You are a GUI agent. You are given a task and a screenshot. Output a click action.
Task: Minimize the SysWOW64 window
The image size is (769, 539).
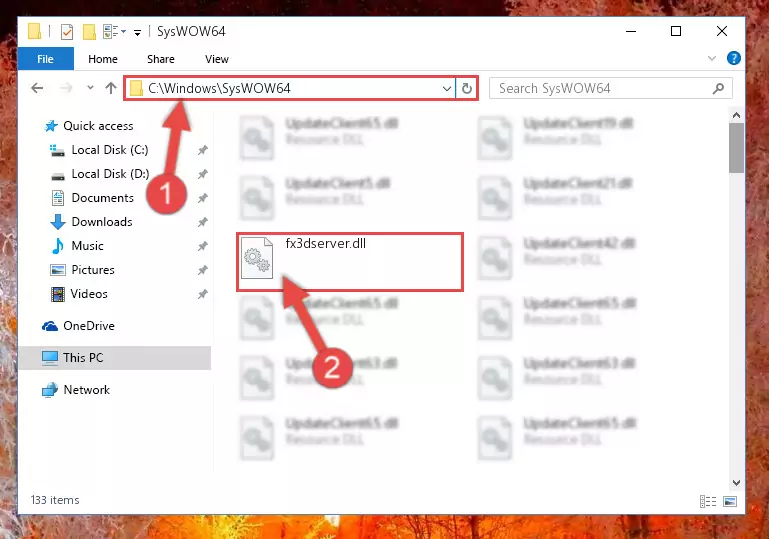(631, 31)
